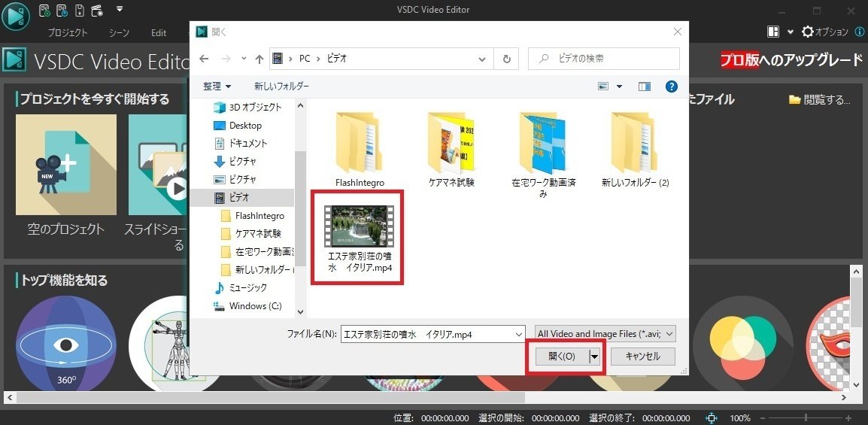This screenshot has height=425, width=868.
Task: Click the zoom out minus button
Action: [x=763, y=418]
